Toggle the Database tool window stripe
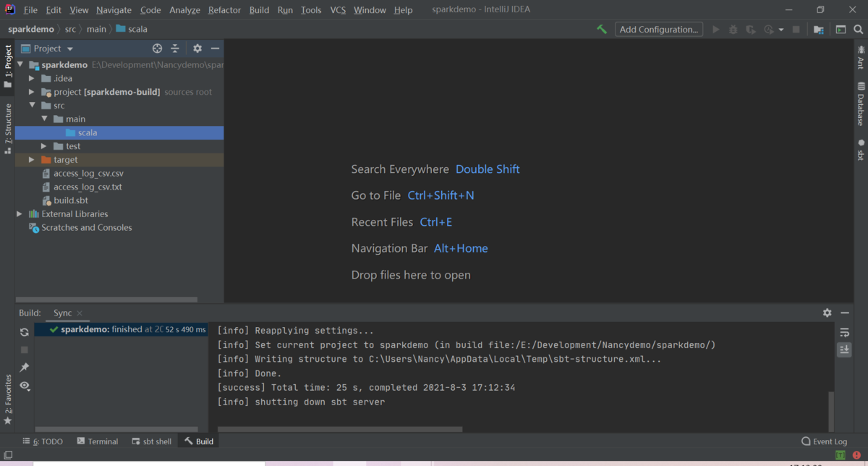This screenshot has height=466, width=868. (861, 103)
